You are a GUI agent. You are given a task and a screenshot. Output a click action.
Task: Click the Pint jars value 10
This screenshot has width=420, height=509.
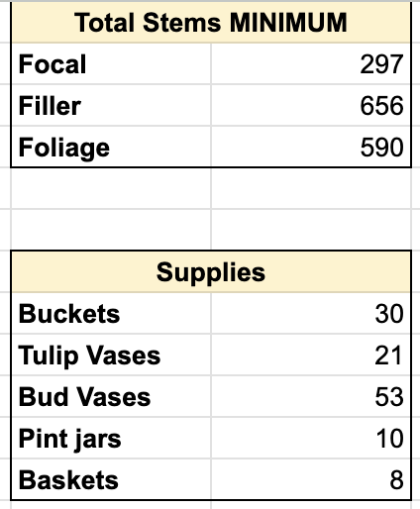pyautogui.click(x=311, y=438)
